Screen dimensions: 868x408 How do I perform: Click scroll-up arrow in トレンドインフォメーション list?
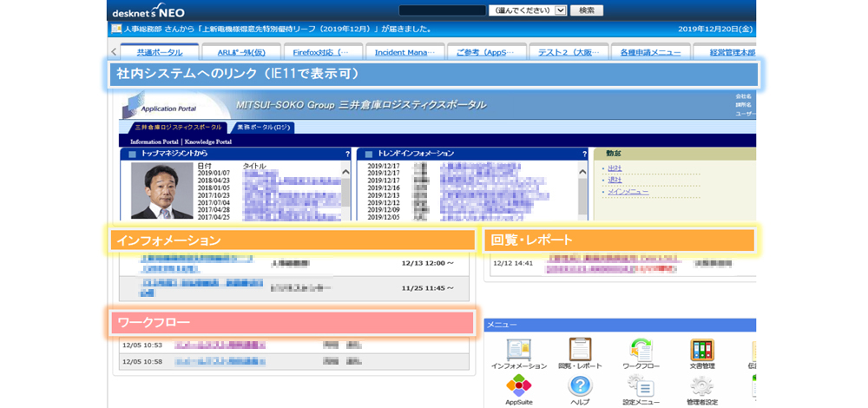pos(582,172)
